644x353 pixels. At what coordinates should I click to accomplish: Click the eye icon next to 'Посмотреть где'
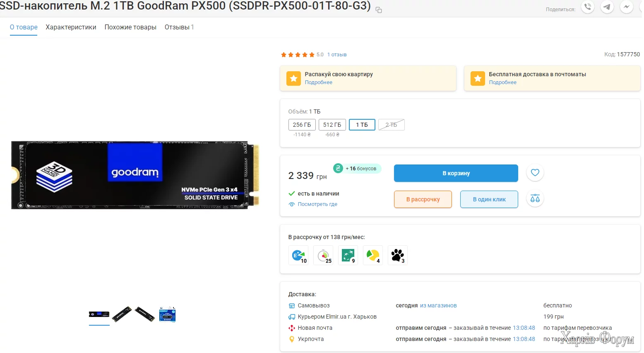click(292, 204)
